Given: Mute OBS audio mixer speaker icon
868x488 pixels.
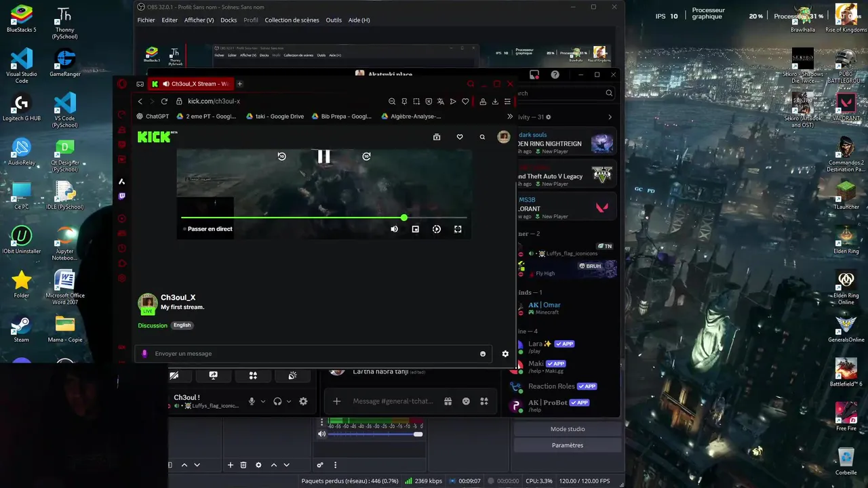Looking at the screenshot, I should (x=322, y=434).
